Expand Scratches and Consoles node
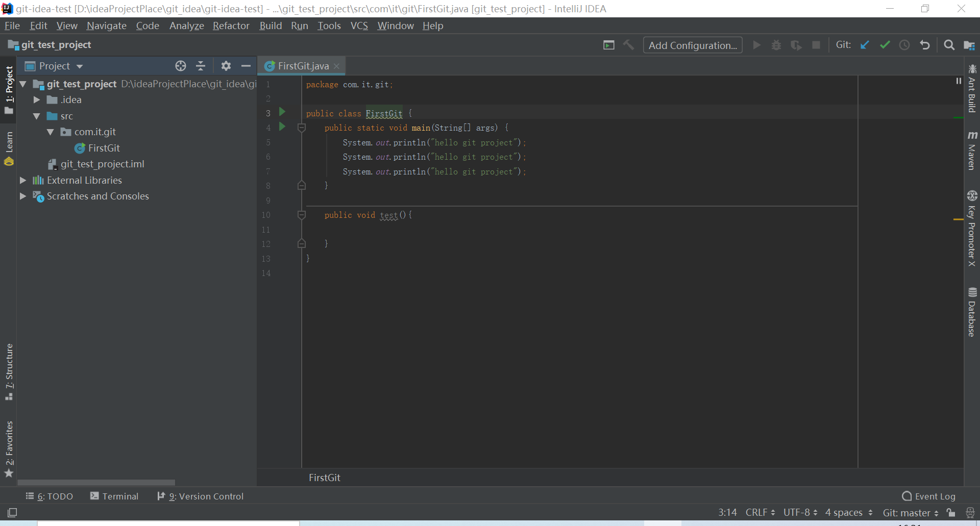 click(23, 196)
